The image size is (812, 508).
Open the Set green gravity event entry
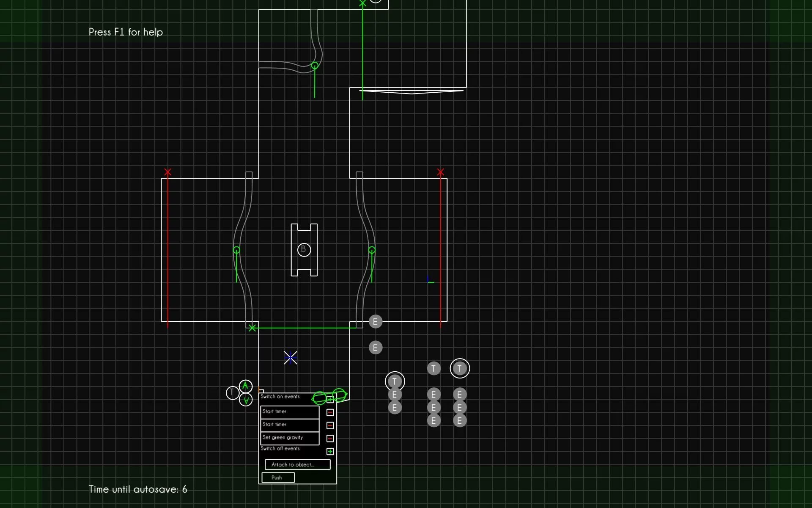pyautogui.click(x=290, y=438)
